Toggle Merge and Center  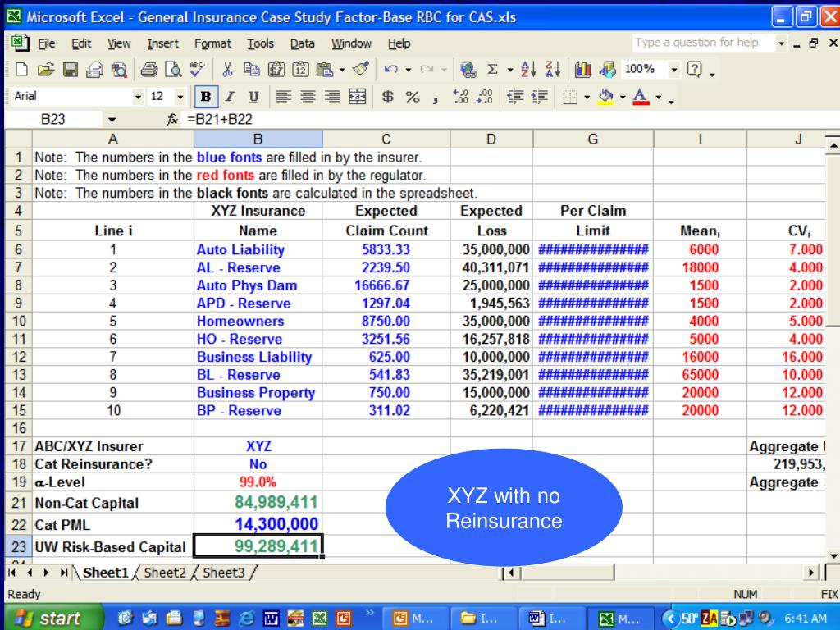358,97
